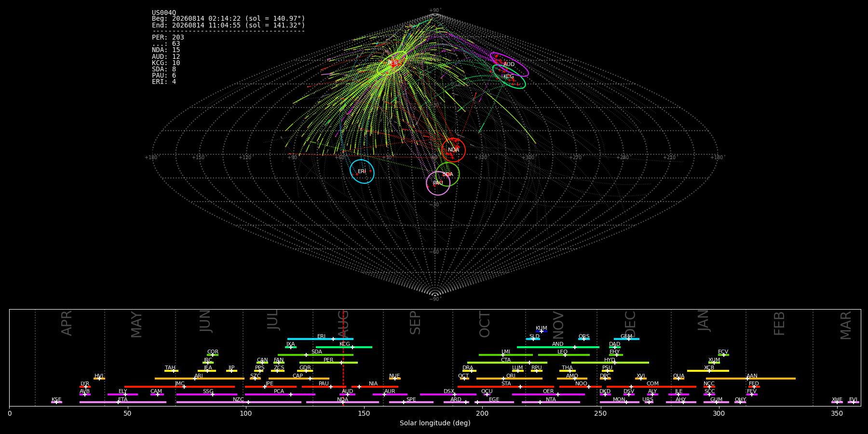
Task: Select the green KCG radiant ellipse
Action: coord(509,77)
